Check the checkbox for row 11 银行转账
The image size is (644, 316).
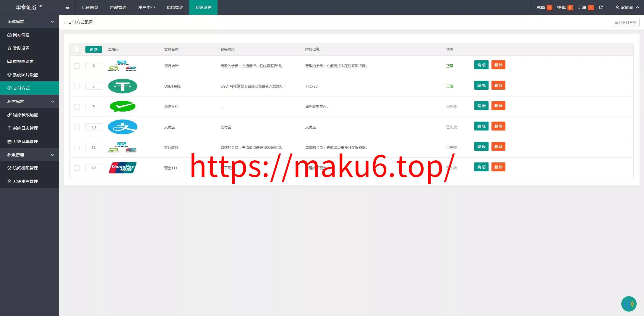pyautogui.click(x=77, y=147)
